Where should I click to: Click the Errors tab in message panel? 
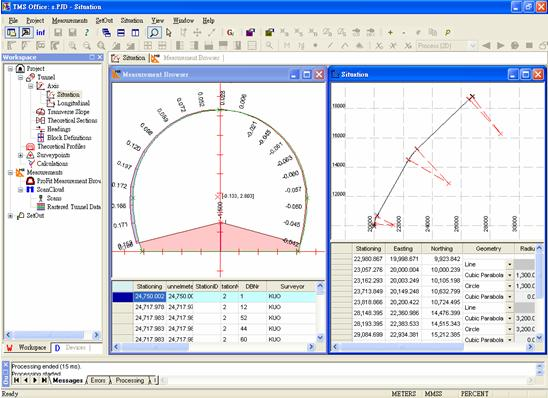pyautogui.click(x=98, y=380)
